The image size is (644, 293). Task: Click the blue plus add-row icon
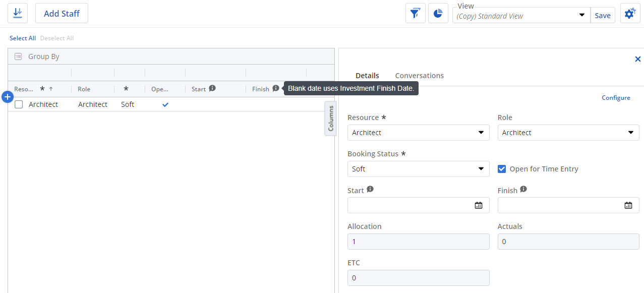[8, 97]
